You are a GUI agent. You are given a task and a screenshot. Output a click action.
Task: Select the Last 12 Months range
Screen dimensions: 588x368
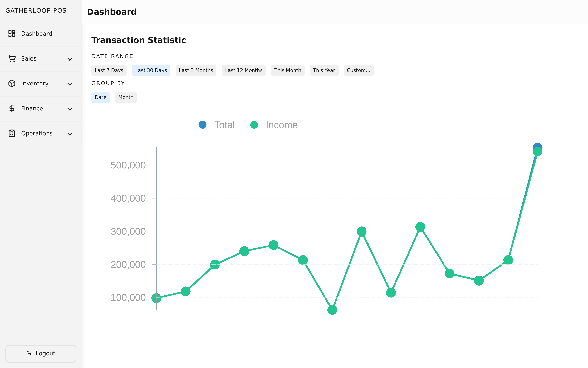point(243,70)
